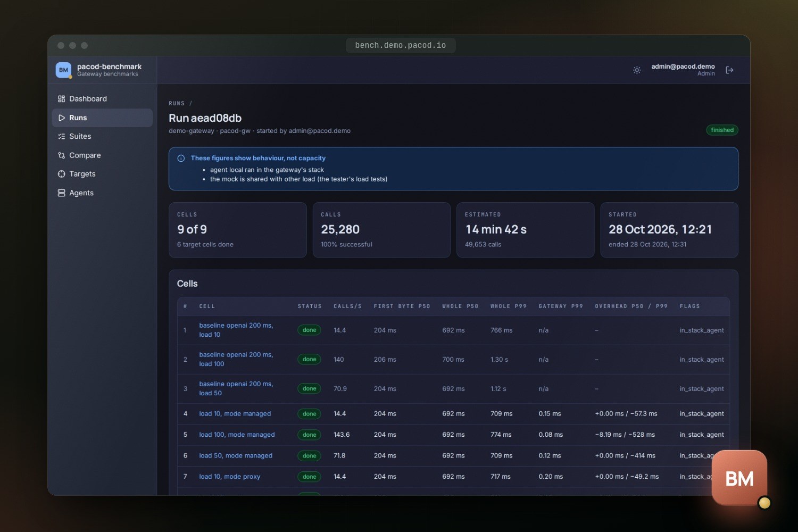
Task: Click the admin@pacod.demo account label
Action: pos(683,66)
